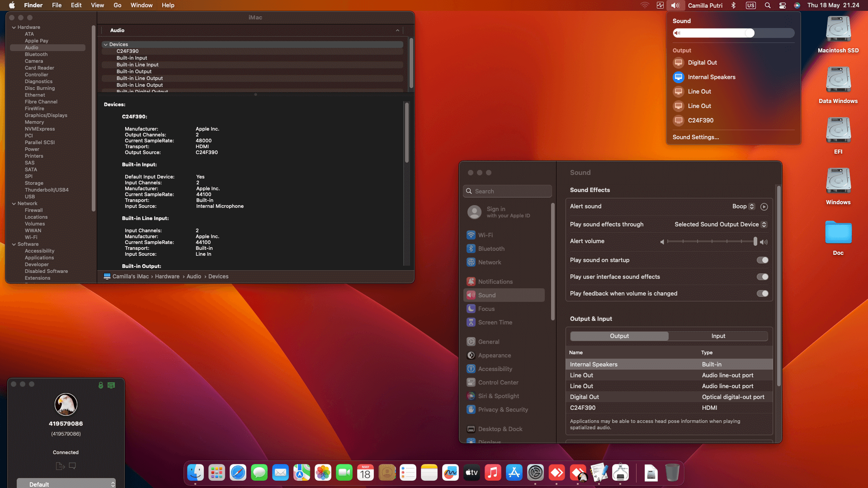Open the chat bubble icon in AnyDesk window

tap(72, 466)
